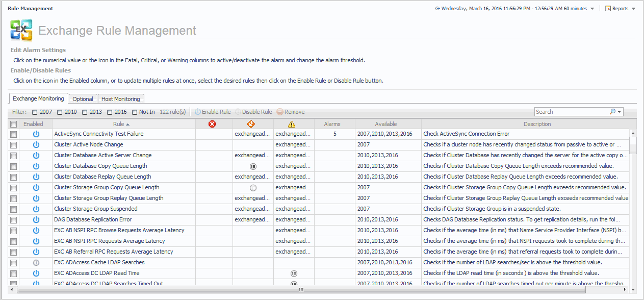644x300 pixels.
Task: Click the Reports icon
Action: tap(608, 9)
